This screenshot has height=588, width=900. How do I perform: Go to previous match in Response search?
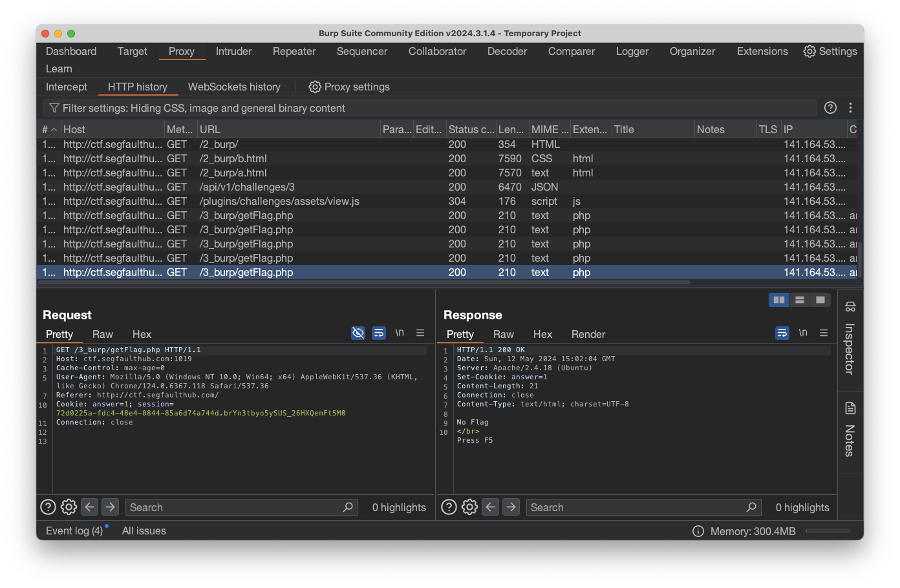pos(491,507)
